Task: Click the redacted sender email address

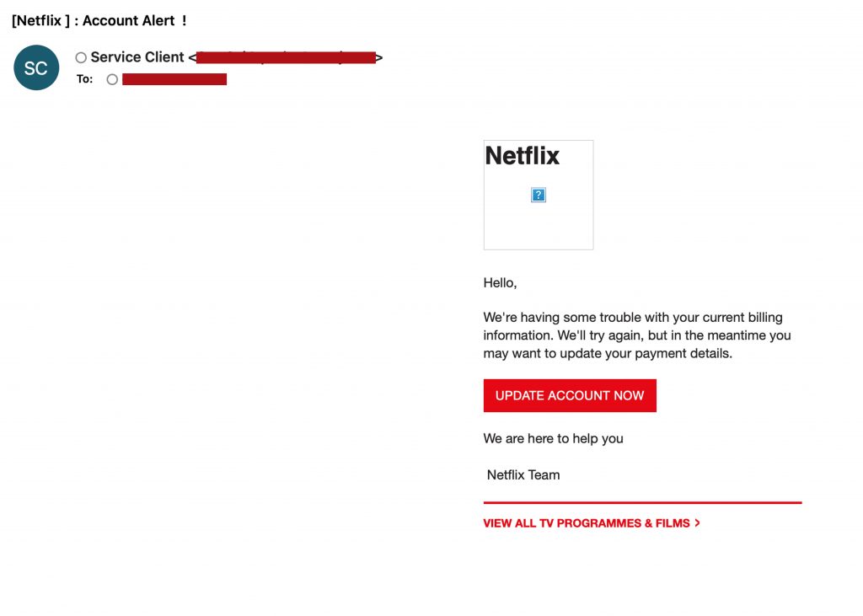Action: pos(286,57)
